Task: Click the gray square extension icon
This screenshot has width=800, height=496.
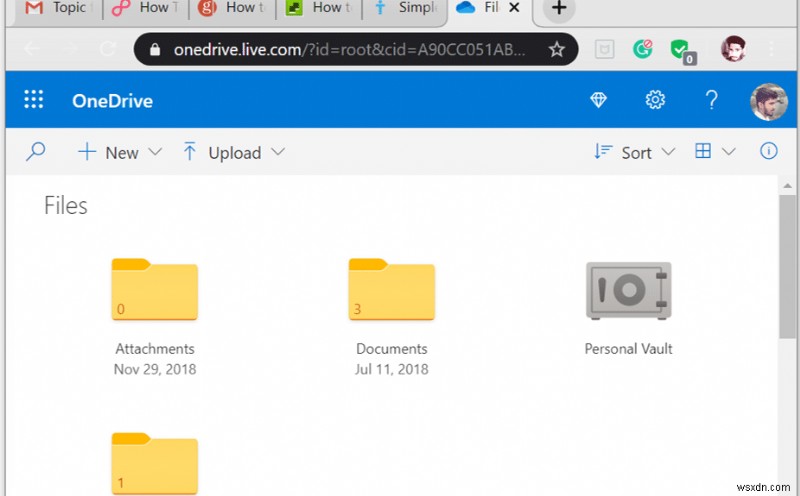Action: point(605,49)
